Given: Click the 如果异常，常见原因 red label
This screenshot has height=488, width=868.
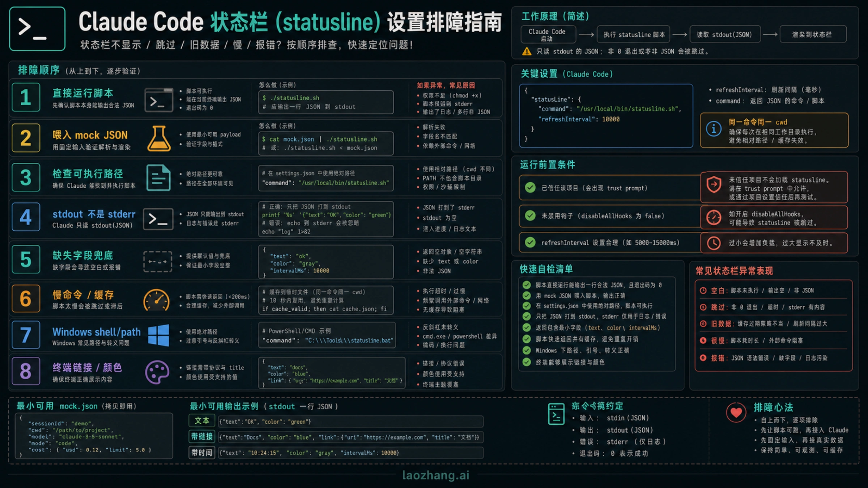Looking at the screenshot, I should pyautogui.click(x=446, y=85).
